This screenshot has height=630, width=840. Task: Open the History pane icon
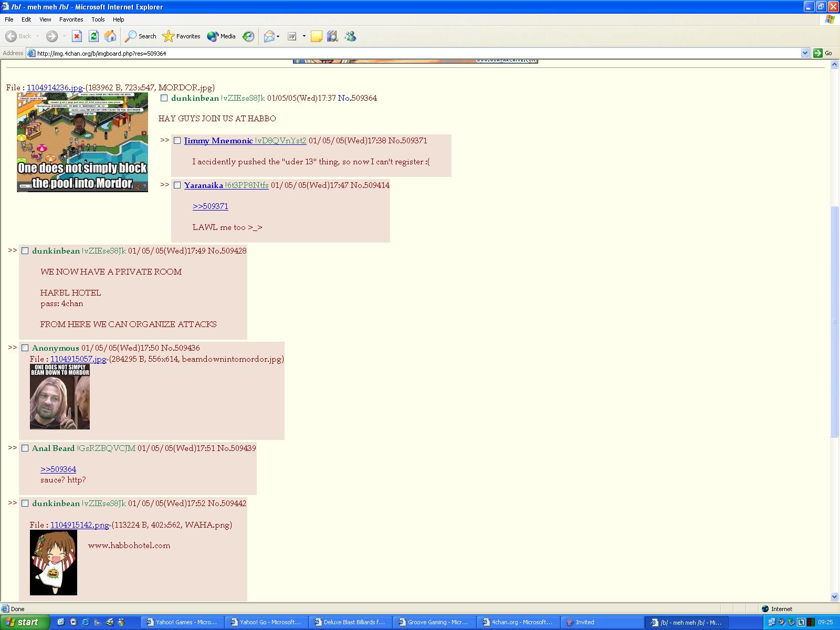point(248,36)
